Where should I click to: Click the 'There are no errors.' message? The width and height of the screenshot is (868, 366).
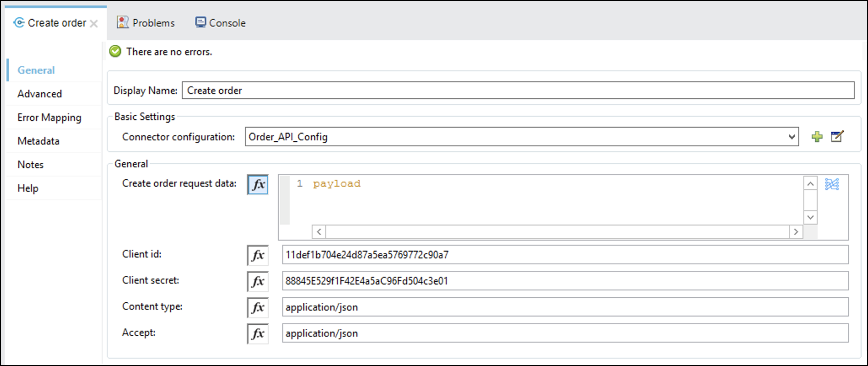pos(169,52)
